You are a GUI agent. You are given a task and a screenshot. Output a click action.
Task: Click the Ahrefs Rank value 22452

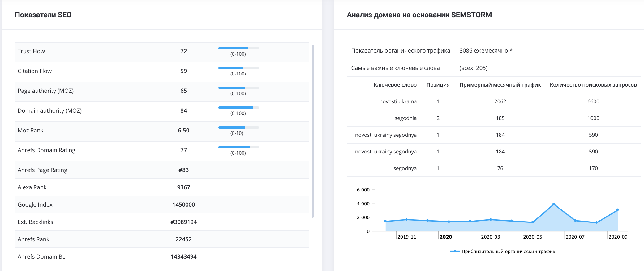(x=184, y=239)
